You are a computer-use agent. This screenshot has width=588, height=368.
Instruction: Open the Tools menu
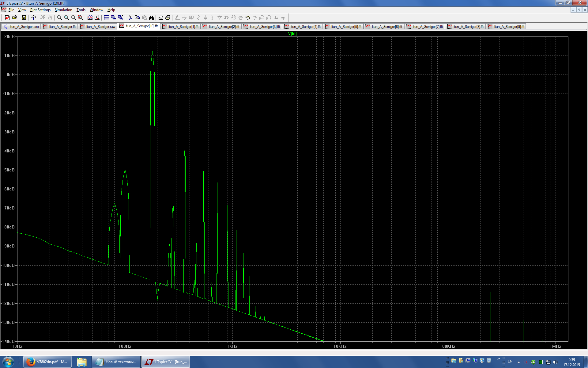[81, 10]
